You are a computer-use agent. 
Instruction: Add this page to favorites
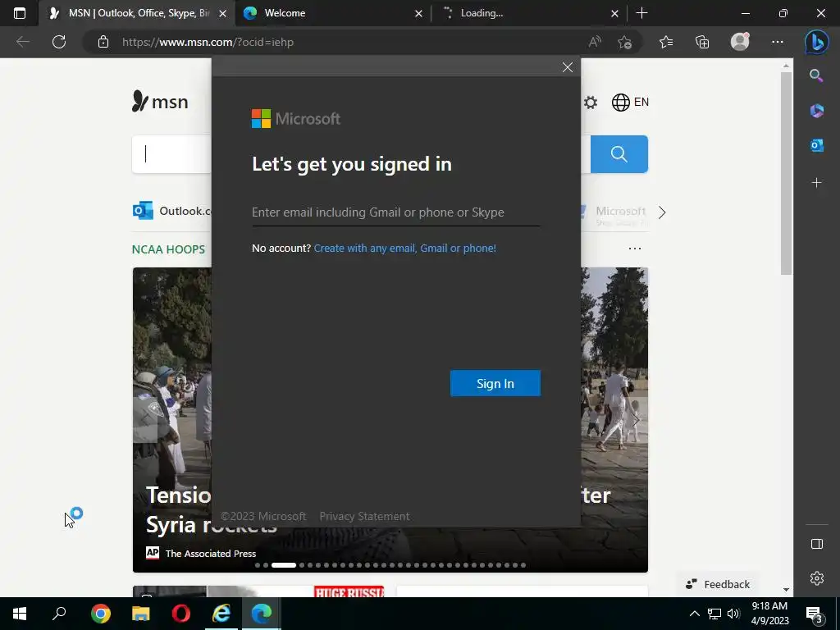click(x=624, y=43)
